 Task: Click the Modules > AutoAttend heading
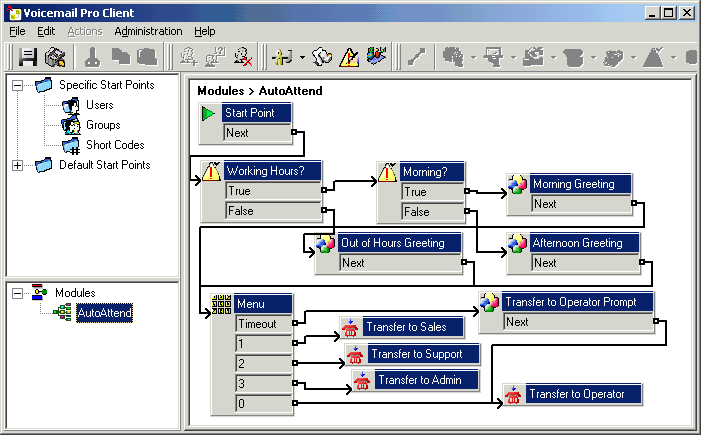260,91
